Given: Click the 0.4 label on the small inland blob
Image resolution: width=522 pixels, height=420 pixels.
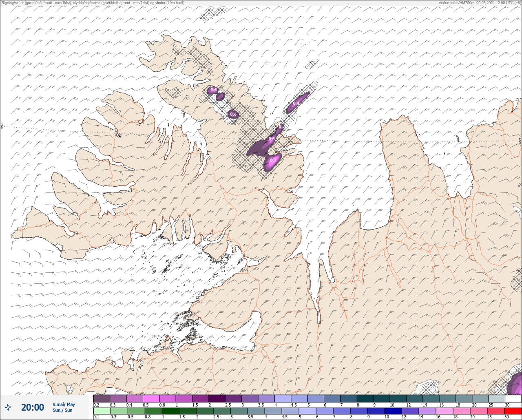Looking at the screenshot, I should 233,115.
